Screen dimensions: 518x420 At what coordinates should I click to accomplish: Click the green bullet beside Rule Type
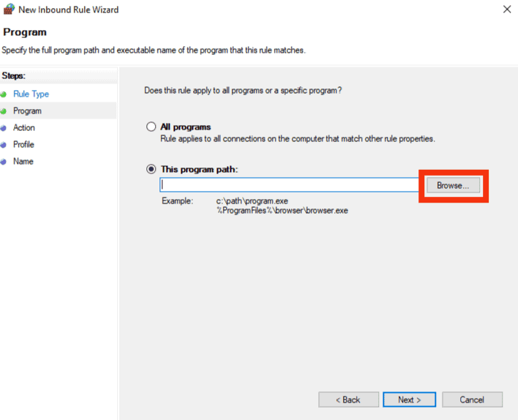(x=4, y=94)
